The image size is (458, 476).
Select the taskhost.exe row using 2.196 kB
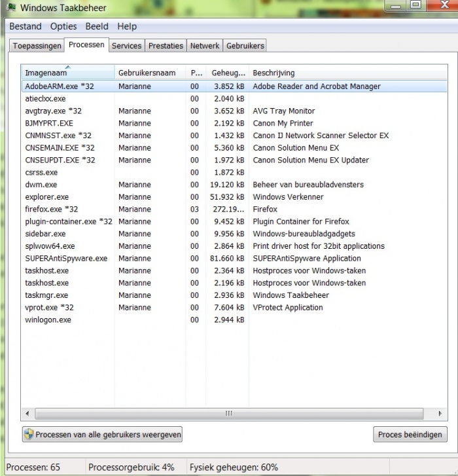tap(234, 283)
